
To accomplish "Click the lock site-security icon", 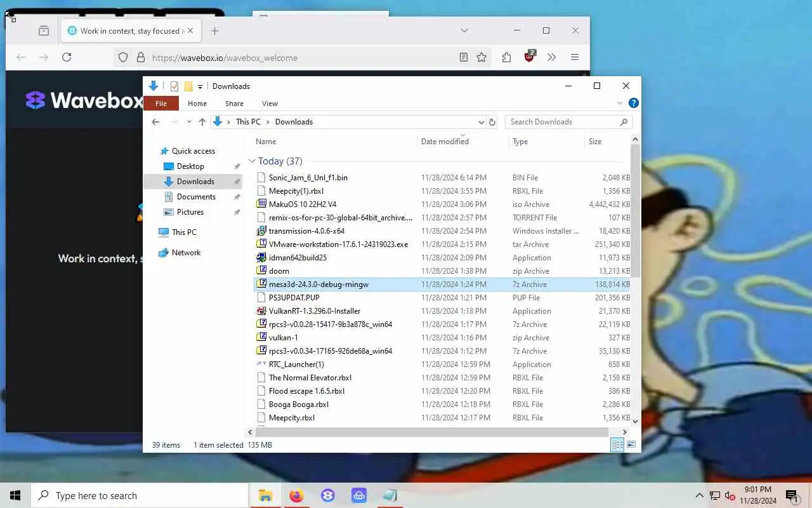I will [x=141, y=57].
